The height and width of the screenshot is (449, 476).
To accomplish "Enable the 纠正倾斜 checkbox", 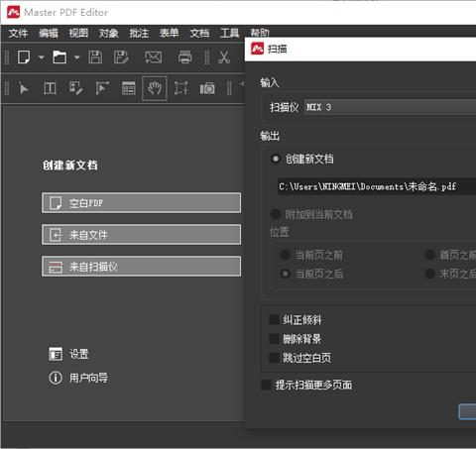I will click(x=275, y=320).
